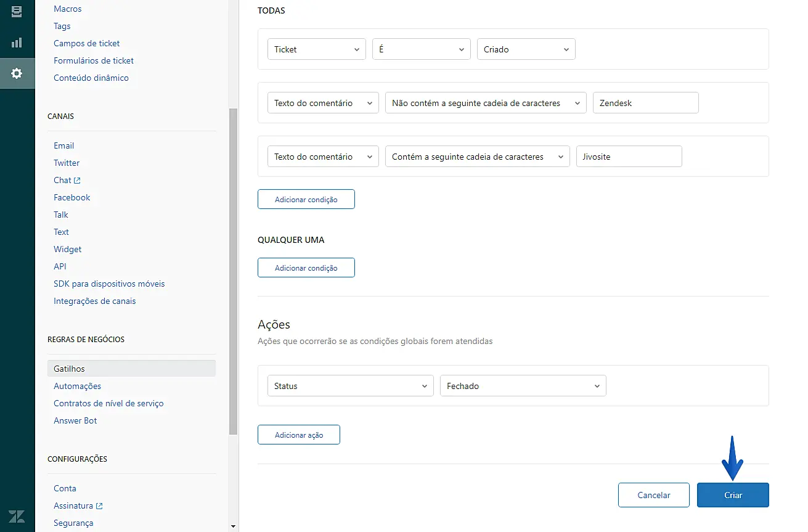Viewport: 808px width, 532px height.
Task: Go to Automações in sidebar
Action: 77,386
